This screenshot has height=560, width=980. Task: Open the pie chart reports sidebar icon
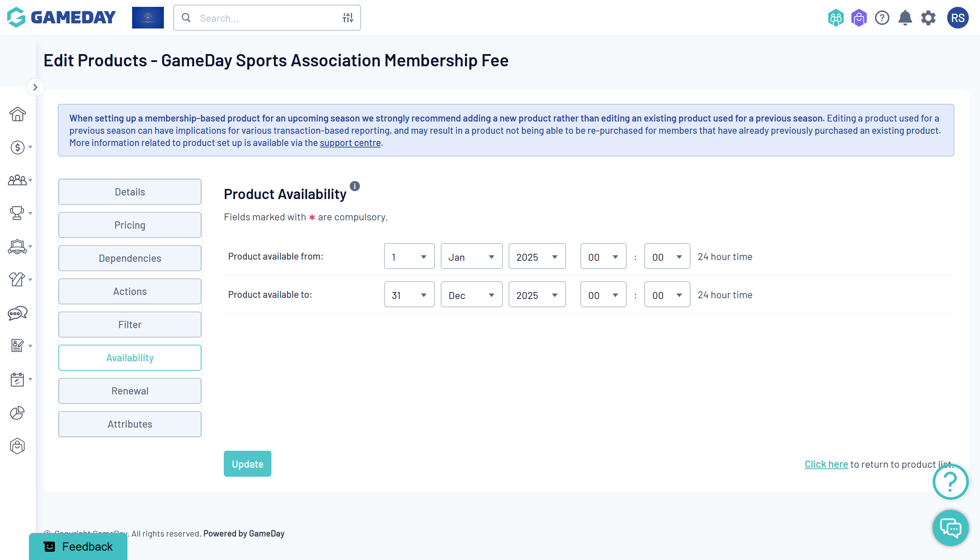click(x=17, y=413)
